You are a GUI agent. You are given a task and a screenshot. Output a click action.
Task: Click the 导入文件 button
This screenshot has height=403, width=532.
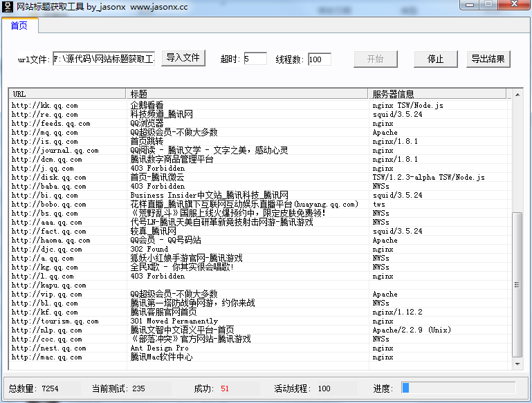coord(183,58)
